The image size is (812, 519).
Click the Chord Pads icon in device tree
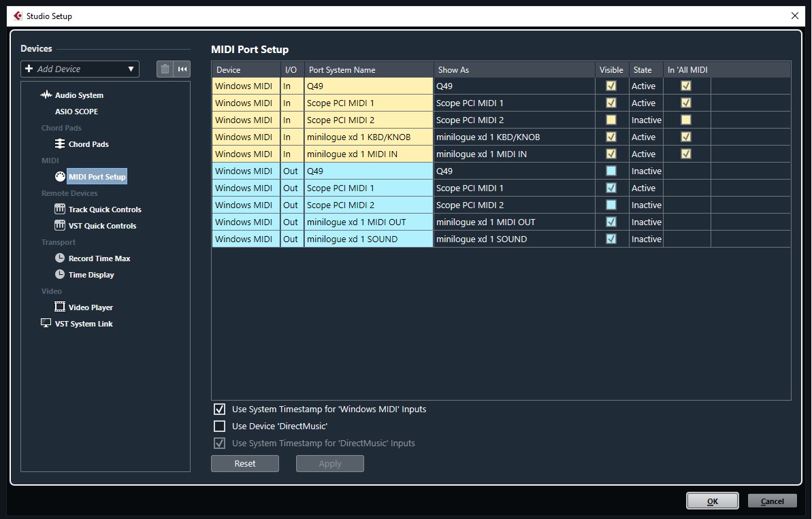pyautogui.click(x=60, y=144)
